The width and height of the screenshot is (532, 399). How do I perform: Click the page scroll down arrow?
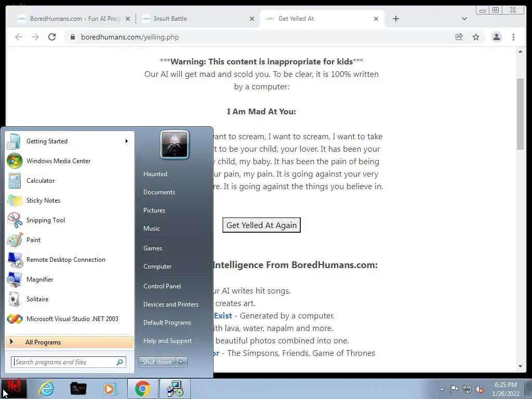coord(520,366)
